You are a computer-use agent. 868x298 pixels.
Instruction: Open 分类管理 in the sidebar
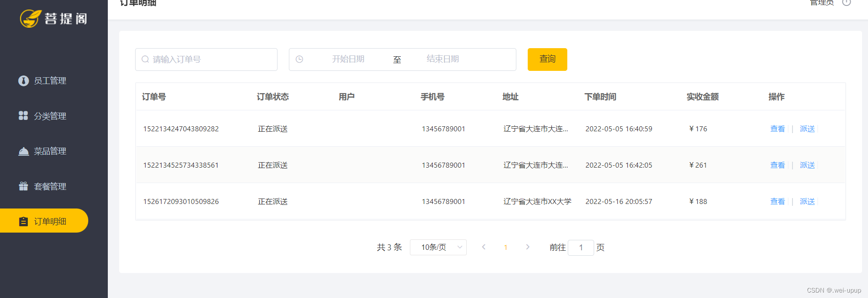[x=44, y=116]
